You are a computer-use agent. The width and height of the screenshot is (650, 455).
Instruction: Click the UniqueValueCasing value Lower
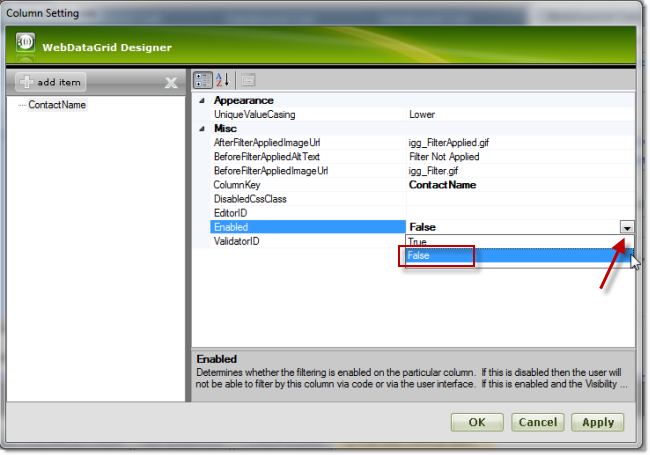pos(422,115)
